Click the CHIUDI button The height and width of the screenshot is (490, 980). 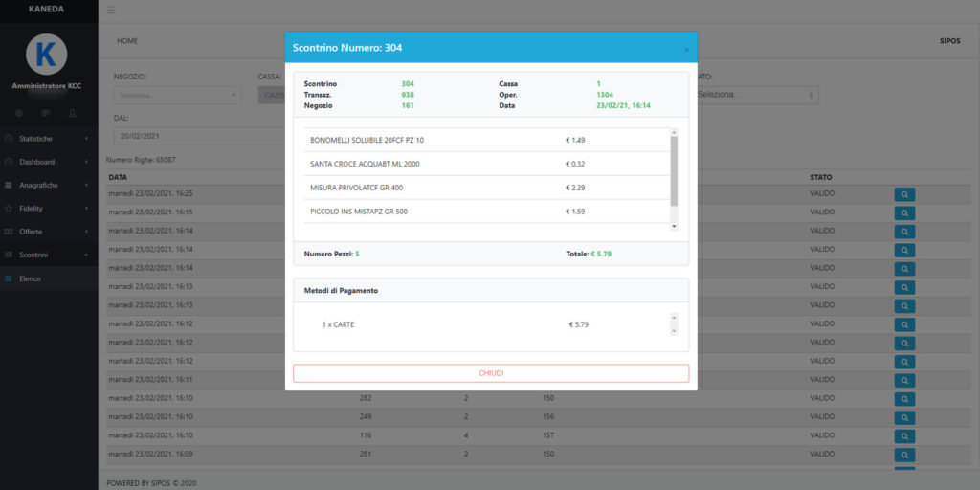(490, 373)
